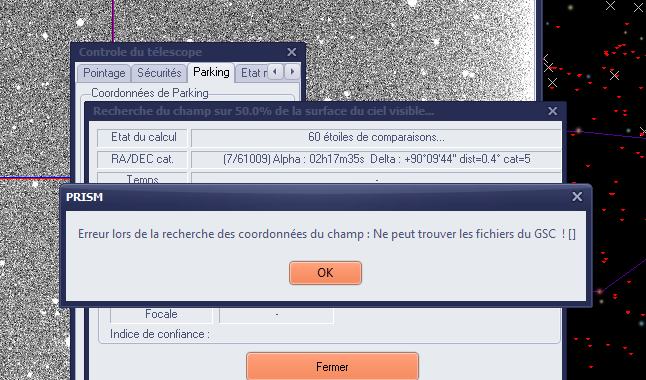Switch to the Pointage tab
Viewport: 646px width, 380px height.
tap(104, 73)
